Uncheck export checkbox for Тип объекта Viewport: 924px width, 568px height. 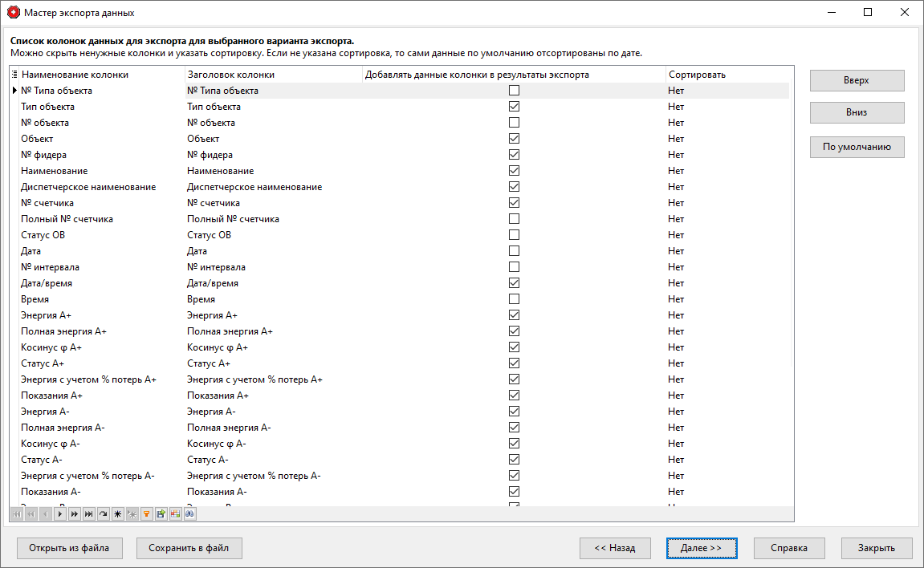tap(513, 106)
